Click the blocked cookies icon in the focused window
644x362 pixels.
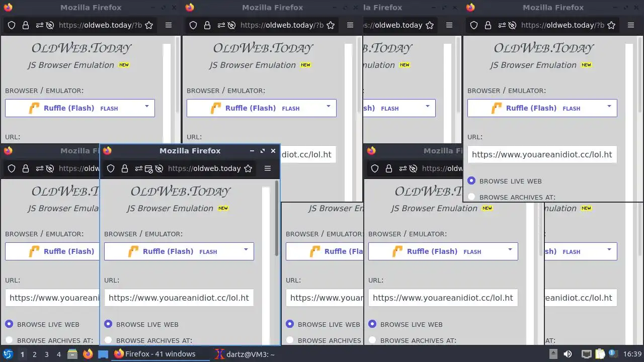pos(148,168)
